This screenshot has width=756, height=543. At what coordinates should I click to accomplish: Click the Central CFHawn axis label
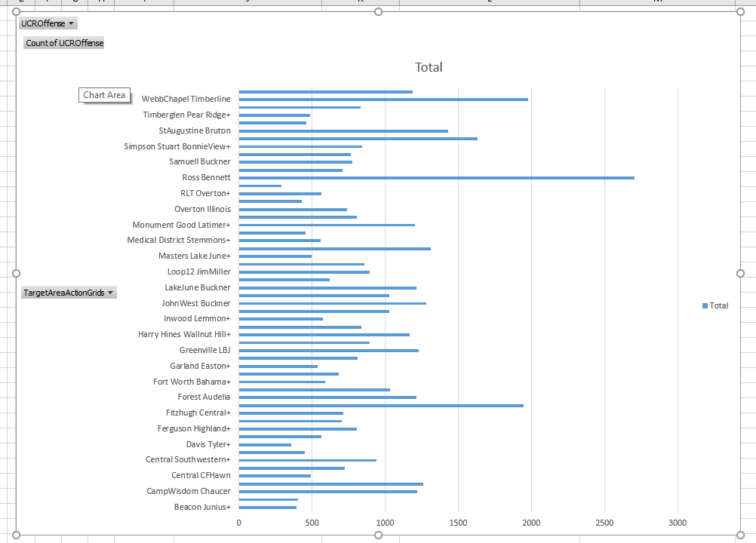click(x=201, y=476)
